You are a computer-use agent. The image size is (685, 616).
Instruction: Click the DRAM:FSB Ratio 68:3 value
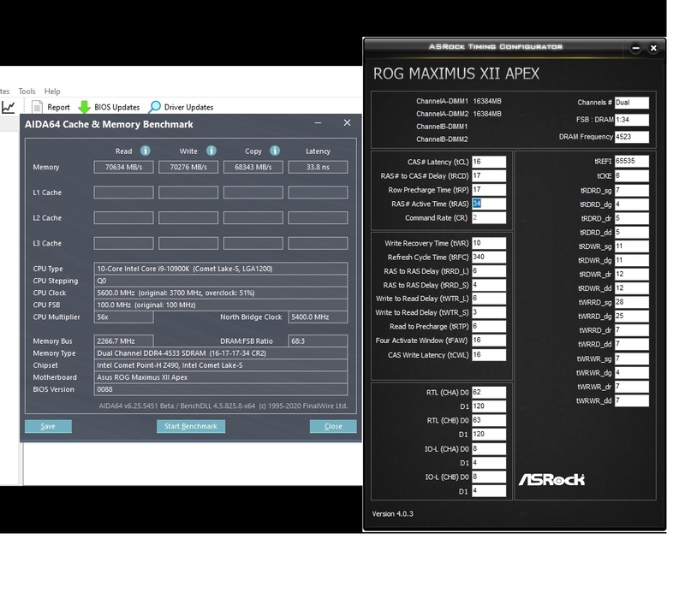318,341
